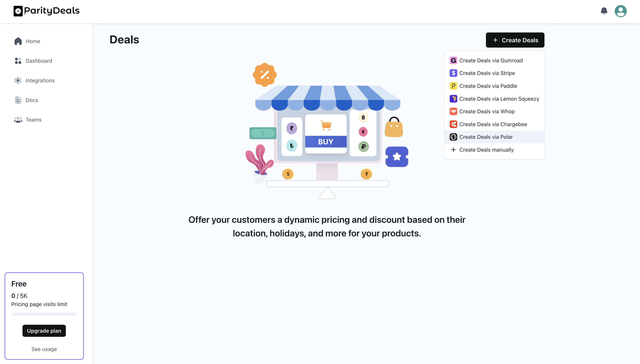Open Dashboard from the sidebar
This screenshot has width=640, height=364.
click(39, 61)
